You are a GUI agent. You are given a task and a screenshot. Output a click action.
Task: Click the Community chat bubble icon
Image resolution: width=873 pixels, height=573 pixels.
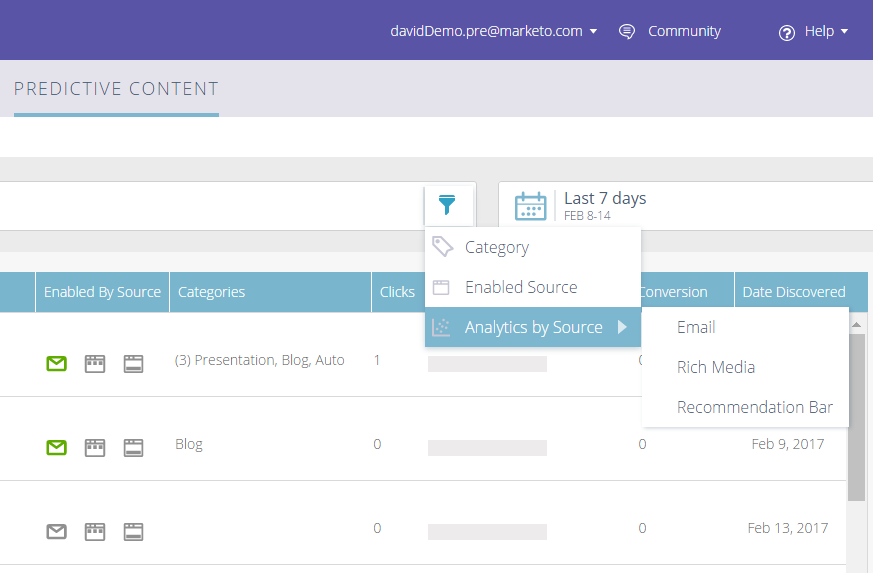[627, 31]
